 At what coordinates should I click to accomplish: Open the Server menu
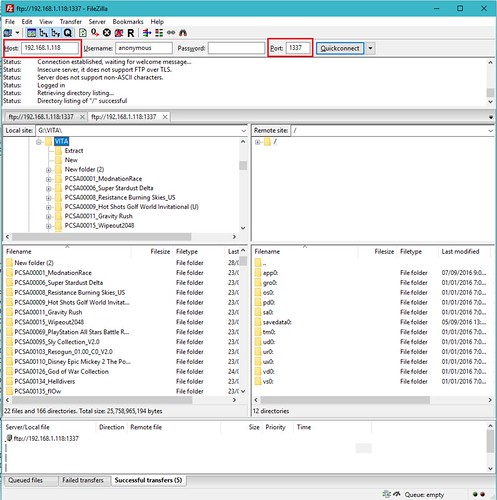(x=97, y=22)
